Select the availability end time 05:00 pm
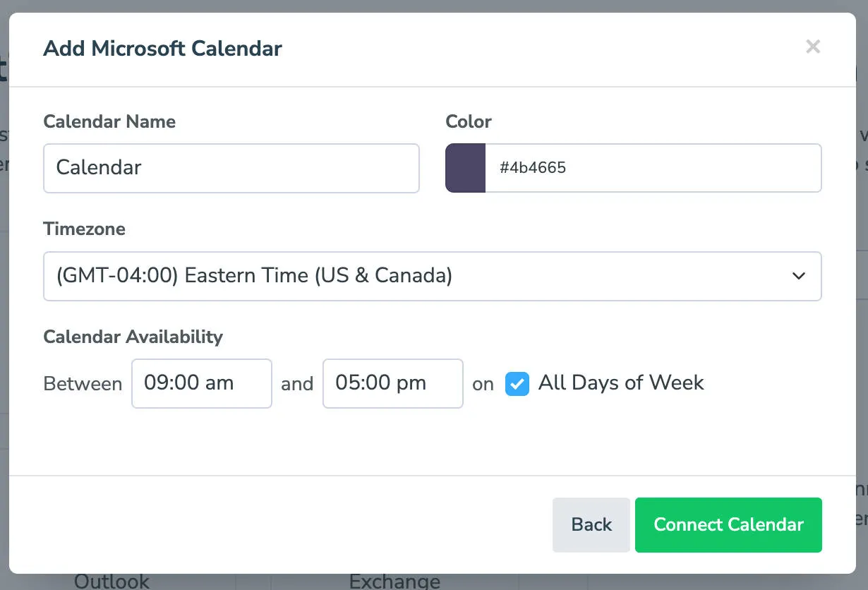Viewport: 868px width, 590px height. [392, 383]
